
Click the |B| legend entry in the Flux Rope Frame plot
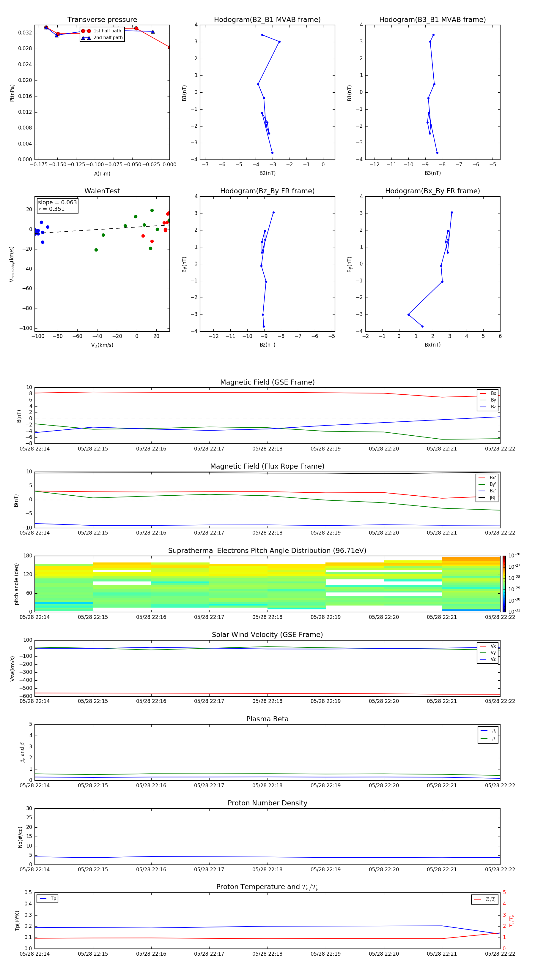(x=487, y=498)
